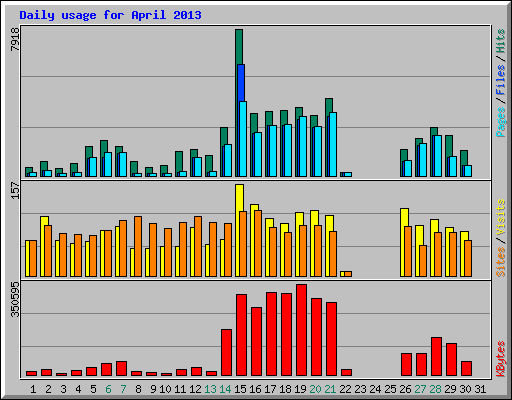
Task: Select day 4 on the x-axis
Action: pyautogui.click(x=78, y=389)
